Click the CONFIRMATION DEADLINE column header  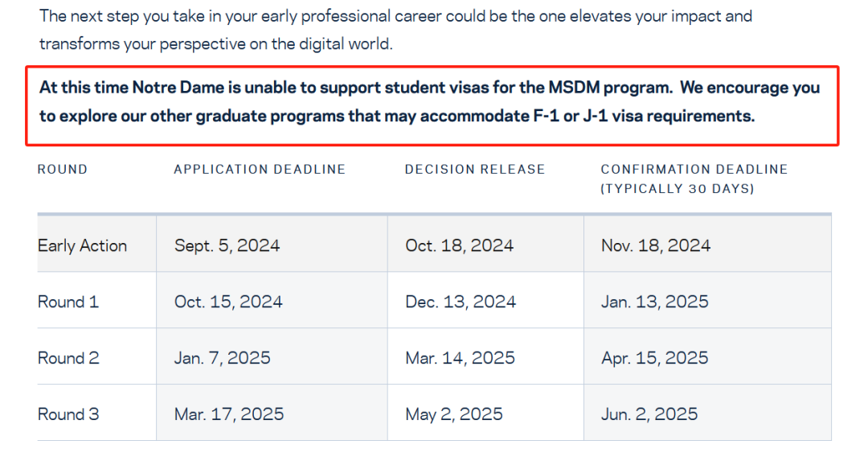[x=694, y=179]
